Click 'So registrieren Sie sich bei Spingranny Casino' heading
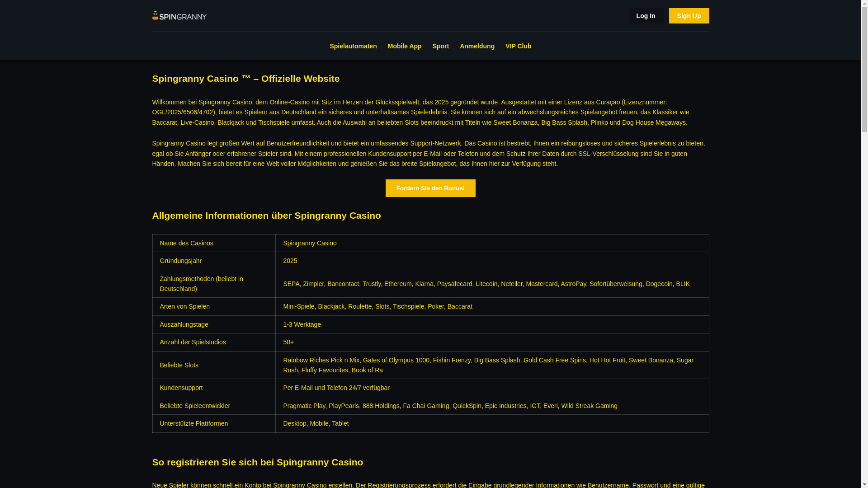868x488 pixels. tap(257, 462)
